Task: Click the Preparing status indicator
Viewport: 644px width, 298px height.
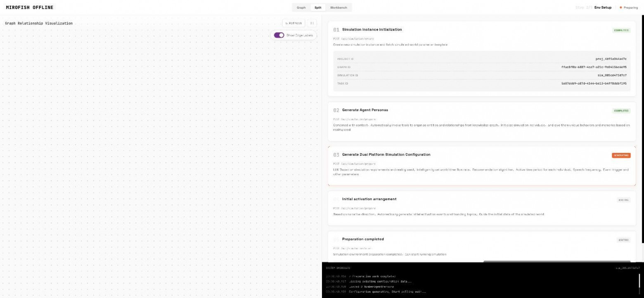Action: click(x=629, y=7)
